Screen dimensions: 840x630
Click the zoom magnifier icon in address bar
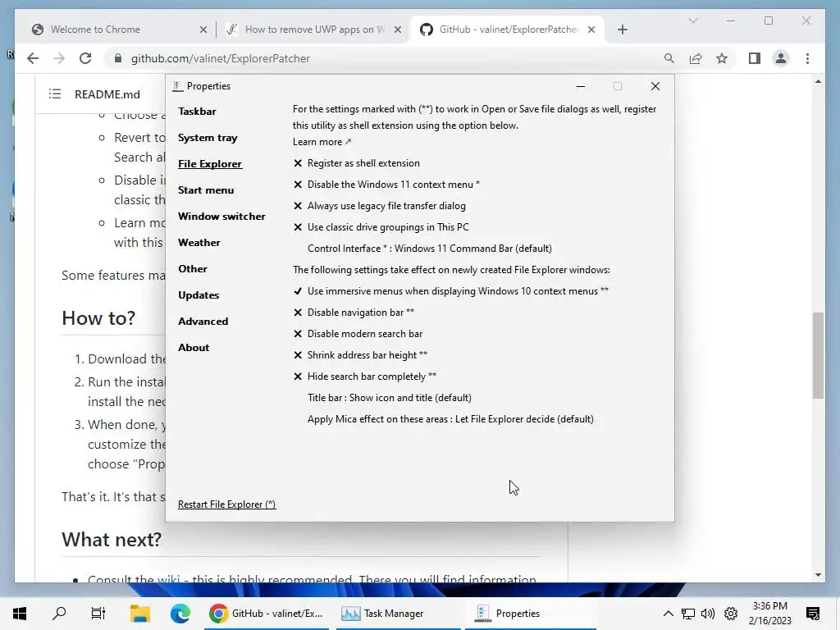click(x=669, y=58)
